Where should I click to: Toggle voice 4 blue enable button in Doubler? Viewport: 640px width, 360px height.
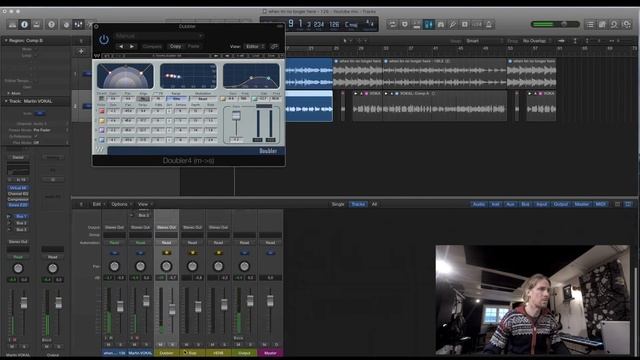(102, 140)
